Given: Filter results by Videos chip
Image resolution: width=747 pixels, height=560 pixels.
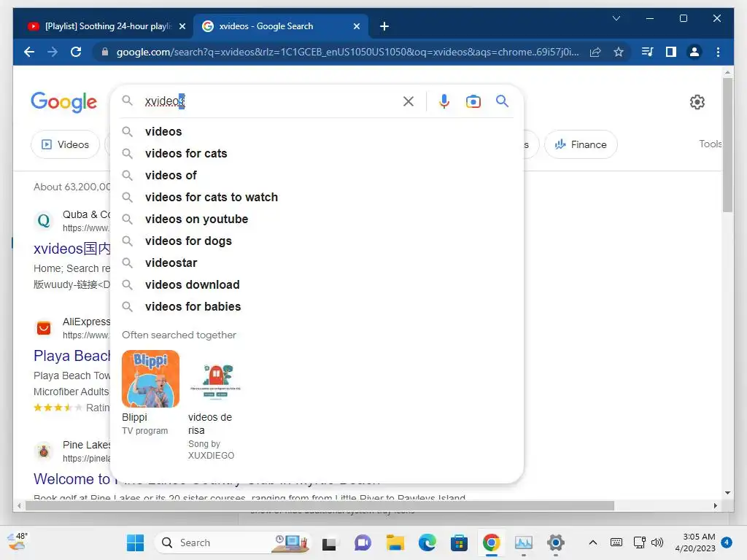Looking at the screenshot, I should 65,144.
